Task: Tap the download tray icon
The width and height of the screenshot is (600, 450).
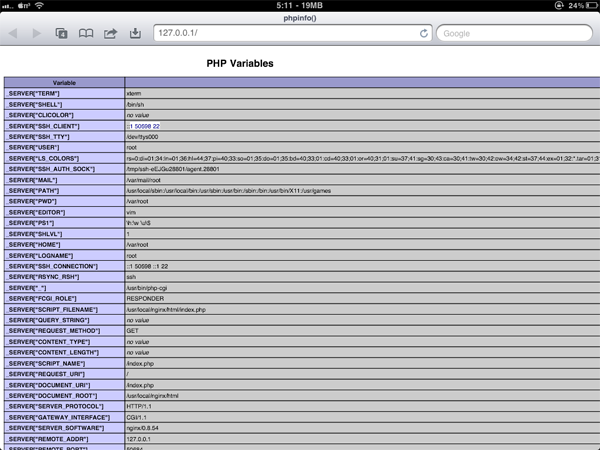Action: (x=135, y=33)
